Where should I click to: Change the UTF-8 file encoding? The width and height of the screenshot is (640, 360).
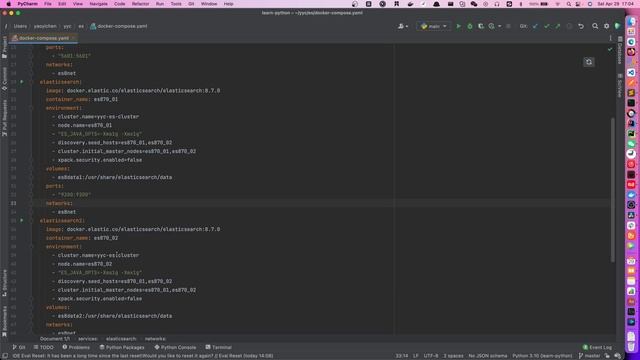(431, 356)
